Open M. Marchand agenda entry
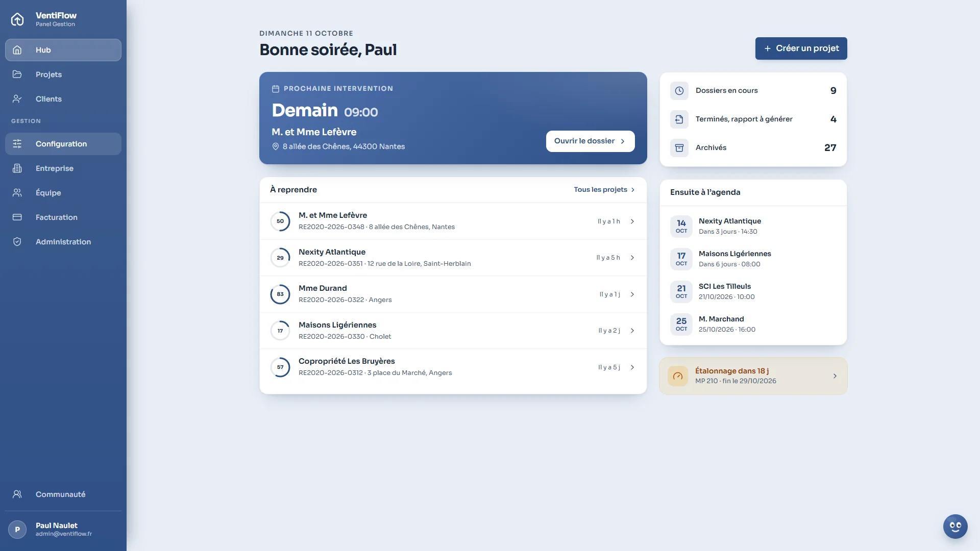Image resolution: width=980 pixels, height=551 pixels. point(753,324)
